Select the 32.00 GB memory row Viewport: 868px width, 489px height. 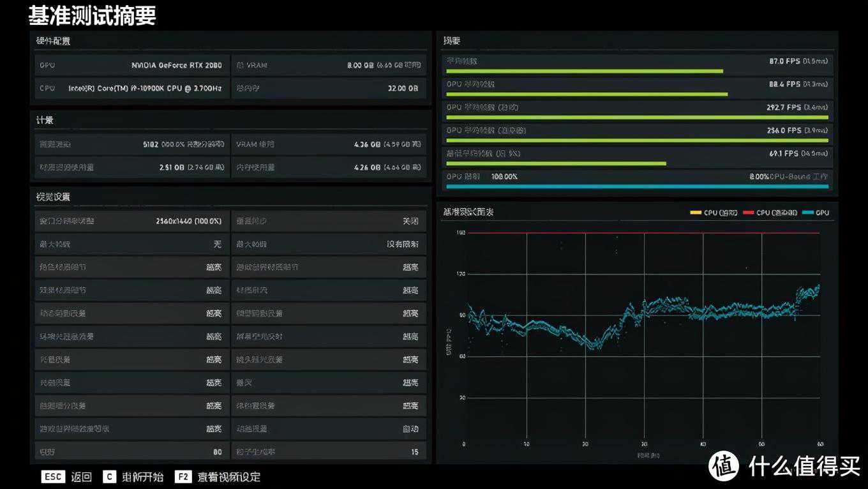click(x=328, y=88)
